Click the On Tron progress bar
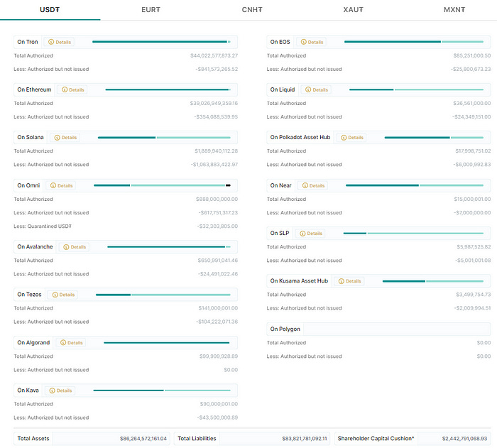Viewport: 497px width, 448px height. (x=161, y=42)
